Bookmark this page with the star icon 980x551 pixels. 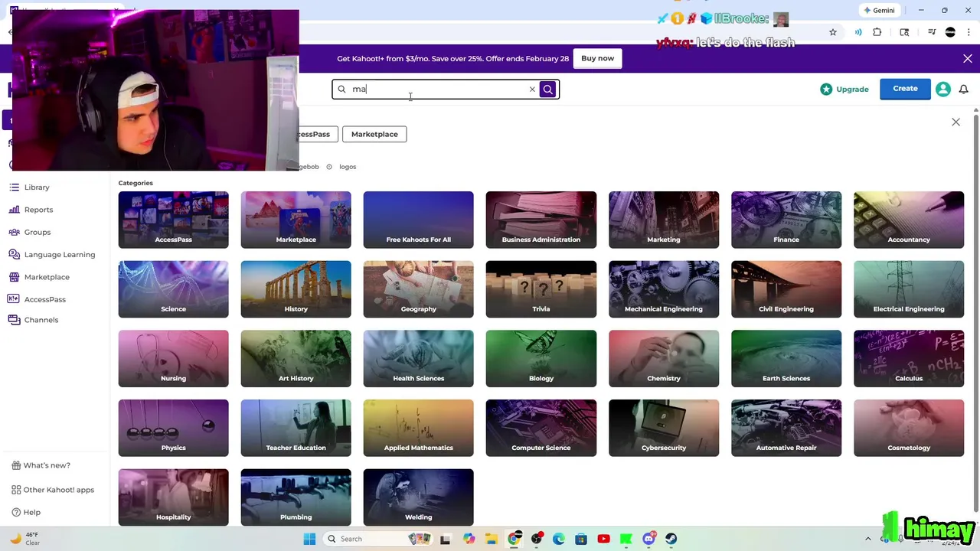coord(833,32)
